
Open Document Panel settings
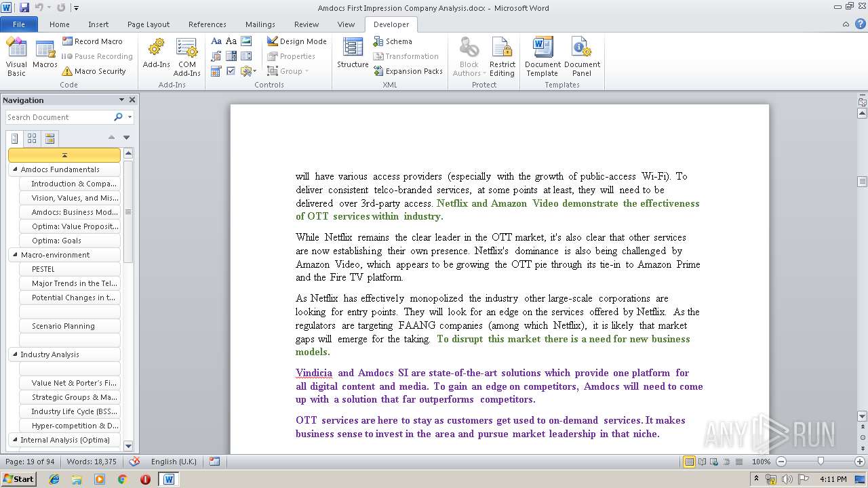click(582, 57)
